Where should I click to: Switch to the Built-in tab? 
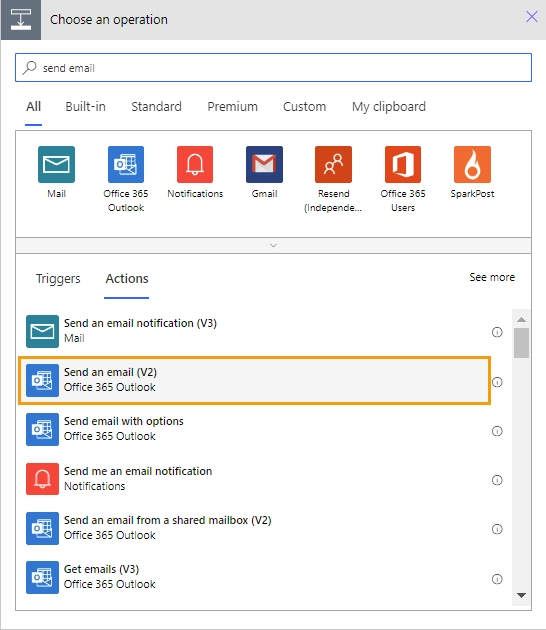coord(86,106)
